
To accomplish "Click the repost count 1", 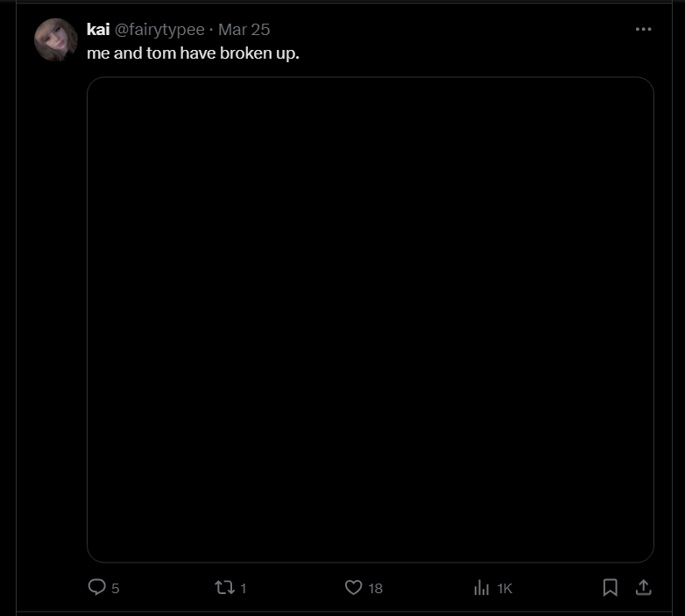I will (244, 589).
